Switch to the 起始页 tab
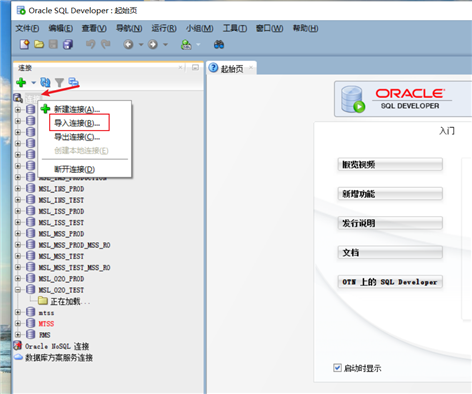 [232, 69]
